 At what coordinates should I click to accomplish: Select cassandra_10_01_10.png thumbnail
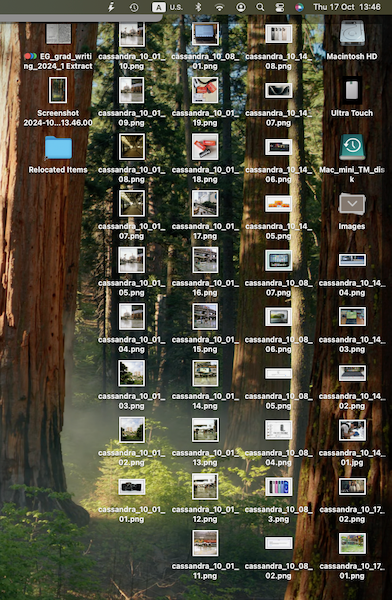(131, 34)
